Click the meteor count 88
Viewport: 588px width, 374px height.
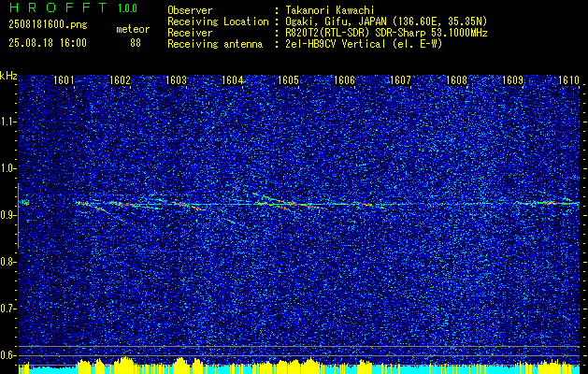click(136, 43)
